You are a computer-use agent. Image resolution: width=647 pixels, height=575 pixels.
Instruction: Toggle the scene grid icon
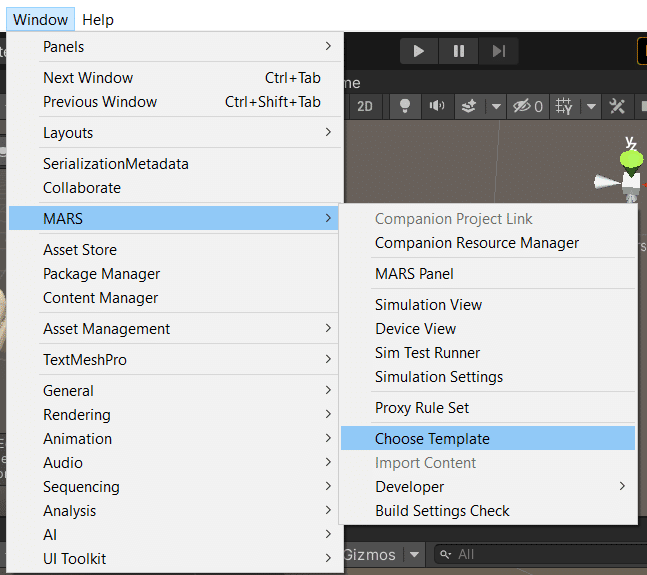coord(566,106)
